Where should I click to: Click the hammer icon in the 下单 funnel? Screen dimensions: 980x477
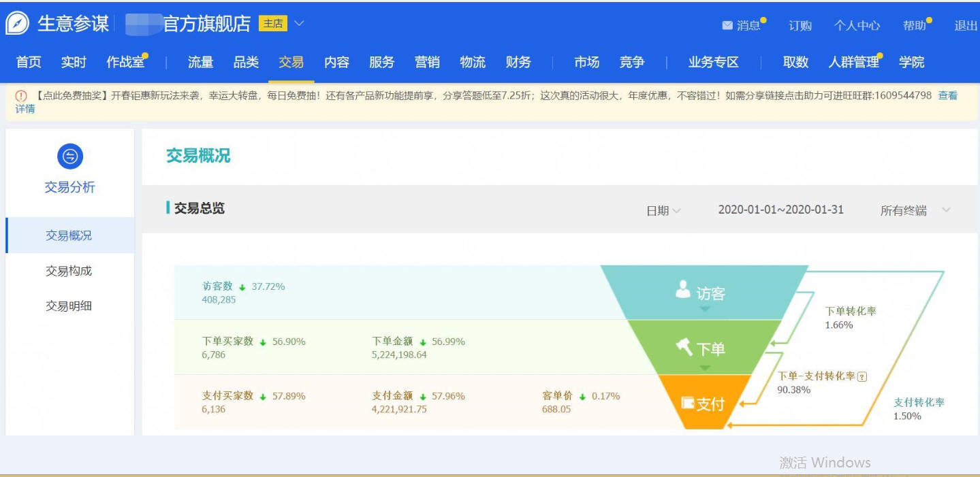click(x=684, y=347)
